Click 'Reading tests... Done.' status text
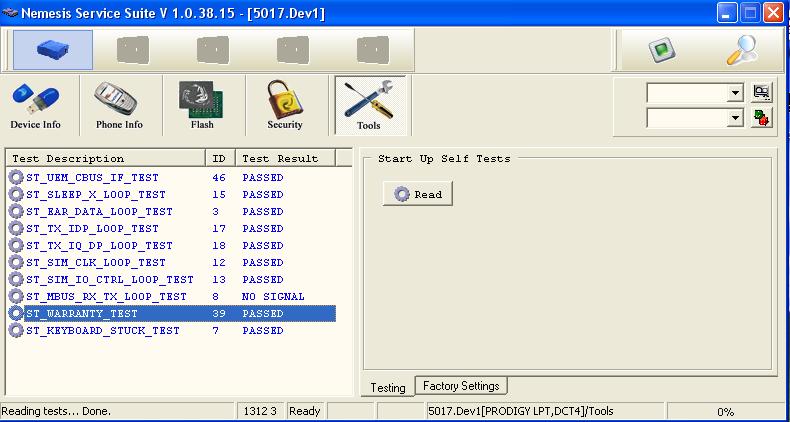Viewport: 790px width, 422px height. tap(56, 411)
